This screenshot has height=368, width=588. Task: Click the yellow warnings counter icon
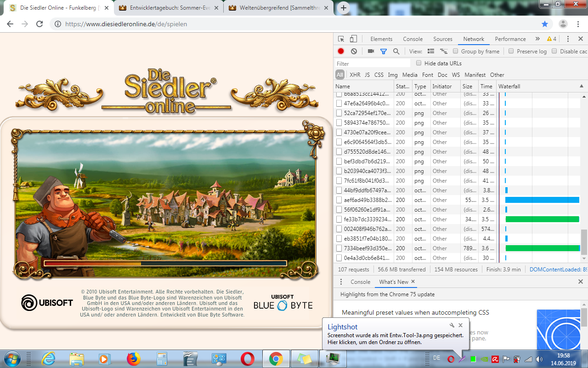pos(552,39)
